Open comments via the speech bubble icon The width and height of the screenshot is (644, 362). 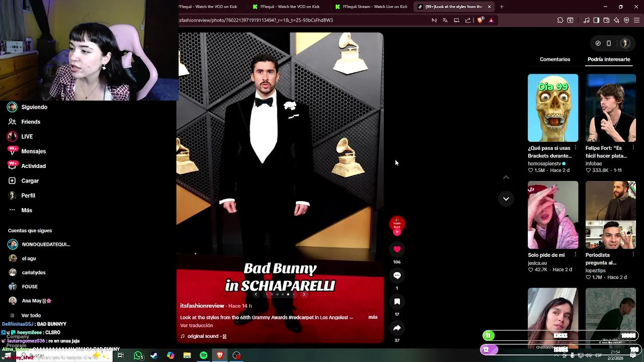click(397, 276)
